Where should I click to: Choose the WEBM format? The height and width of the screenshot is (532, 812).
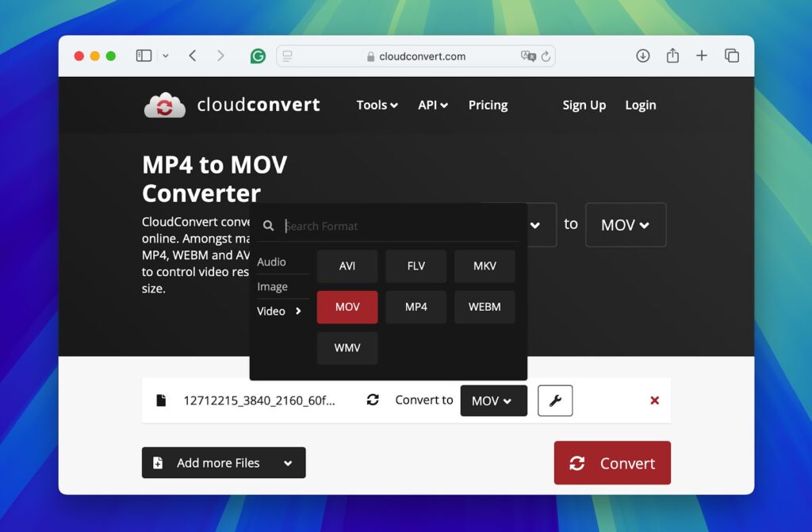[x=485, y=307]
